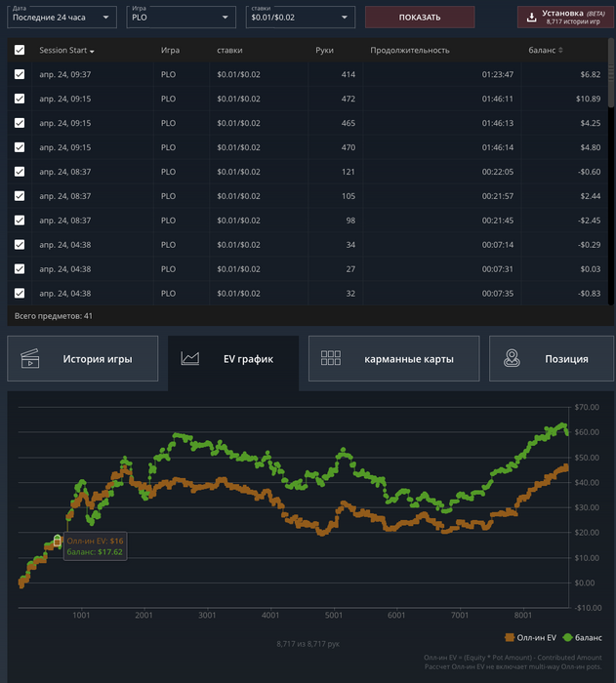Viewport: 616px width, 683px height.
Task: Uncheck the session row with 472 hands
Action: (x=20, y=99)
